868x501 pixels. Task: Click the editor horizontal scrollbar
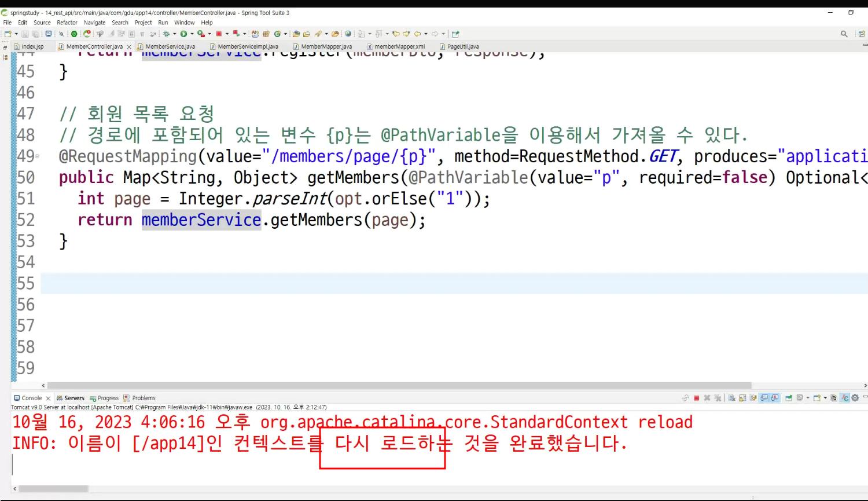399,385
